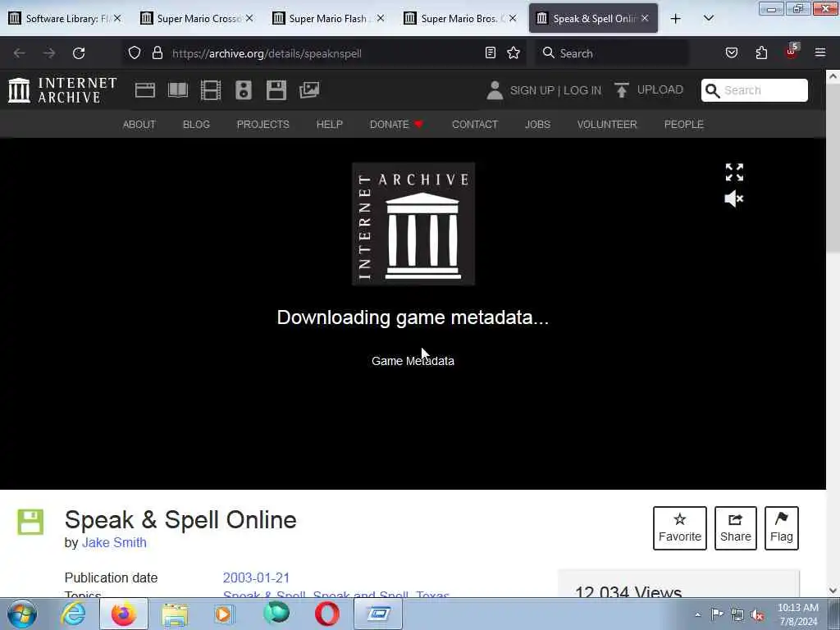Open the Software floppy disk icon
This screenshot has height=630, width=840.
(276, 90)
